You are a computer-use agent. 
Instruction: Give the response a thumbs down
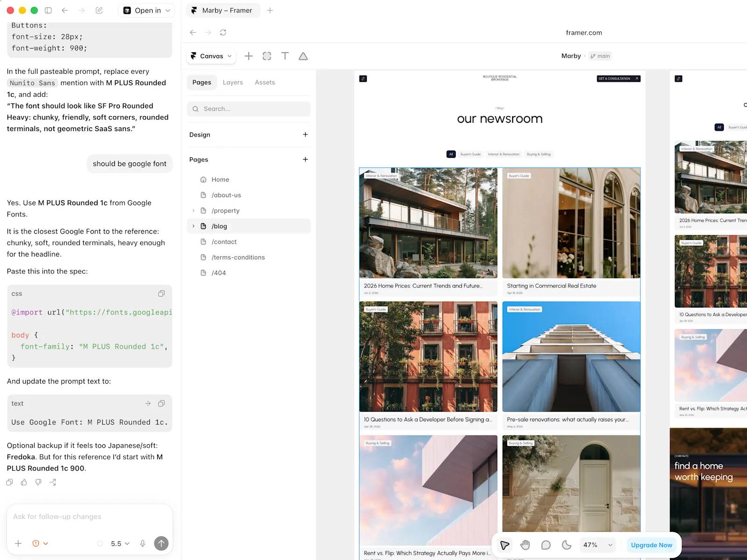(38, 483)
